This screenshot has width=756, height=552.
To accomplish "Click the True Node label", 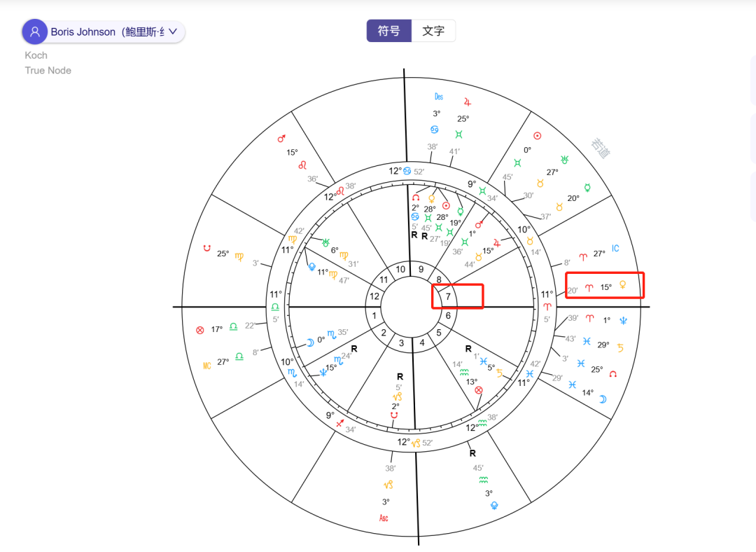I will point(48,70).
